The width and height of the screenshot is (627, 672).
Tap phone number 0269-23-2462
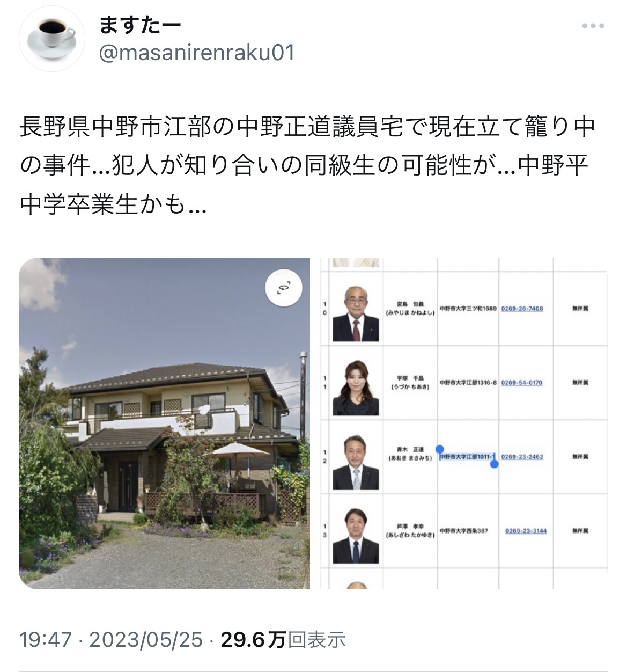(x=522, y=457)
